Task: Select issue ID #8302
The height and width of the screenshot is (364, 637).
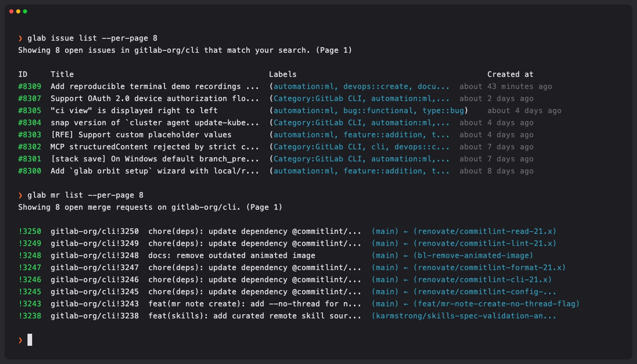Action: [30, 147]
